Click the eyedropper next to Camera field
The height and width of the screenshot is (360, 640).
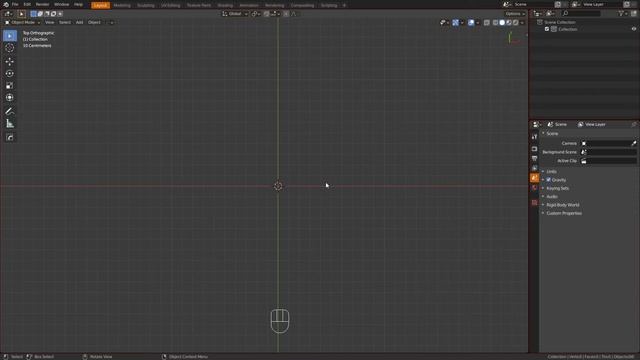(633, 143)
